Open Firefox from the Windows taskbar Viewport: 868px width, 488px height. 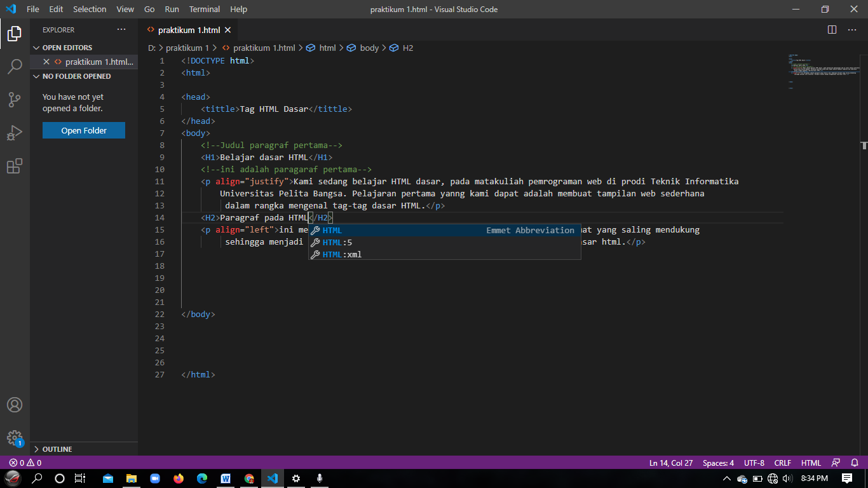click(178, 478)
